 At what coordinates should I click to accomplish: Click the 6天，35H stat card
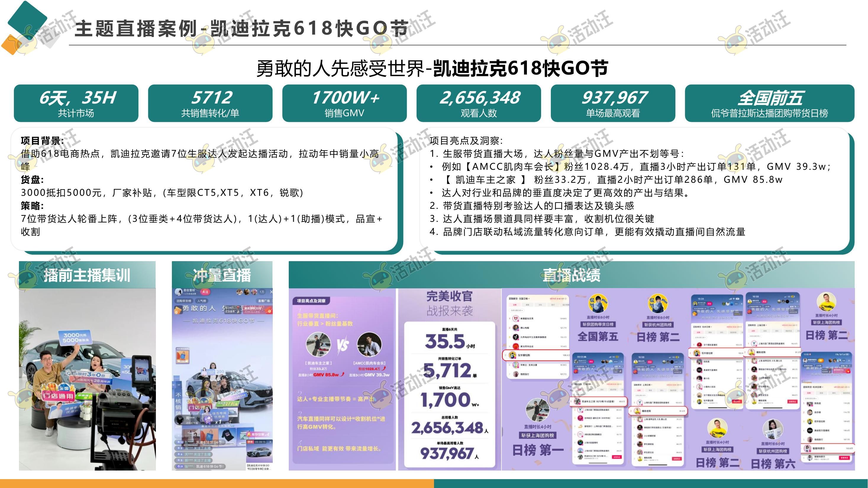(76, 103)
